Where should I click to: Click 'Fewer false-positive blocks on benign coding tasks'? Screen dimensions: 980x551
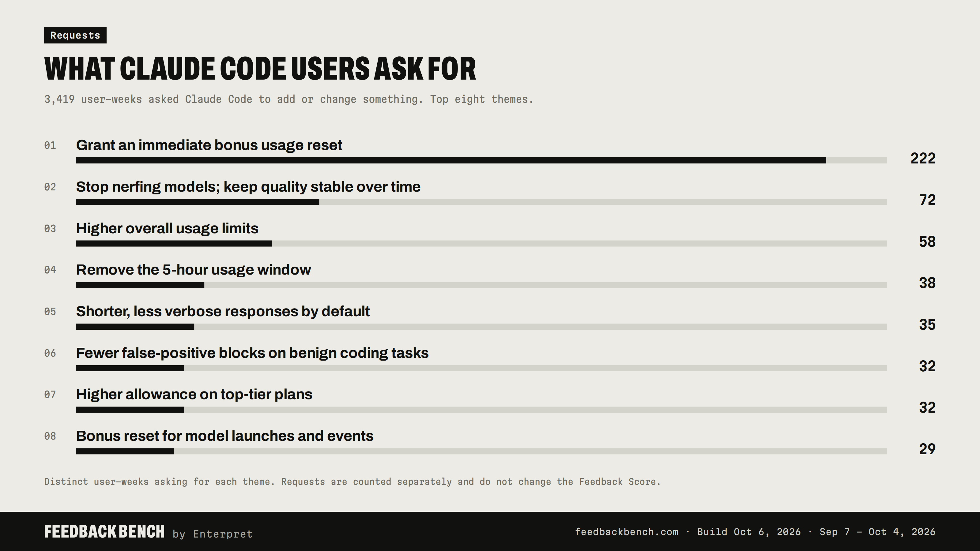click(252, 353)
